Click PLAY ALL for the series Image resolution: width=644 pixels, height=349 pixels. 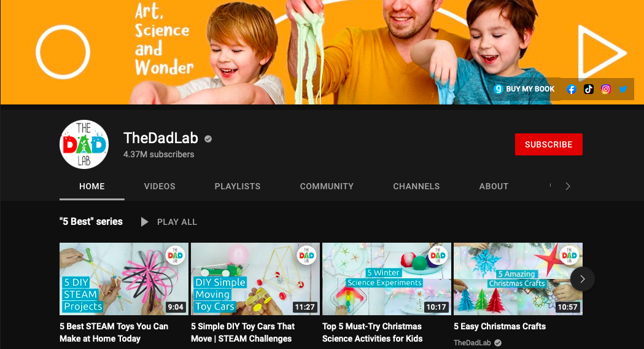point(169,222)
